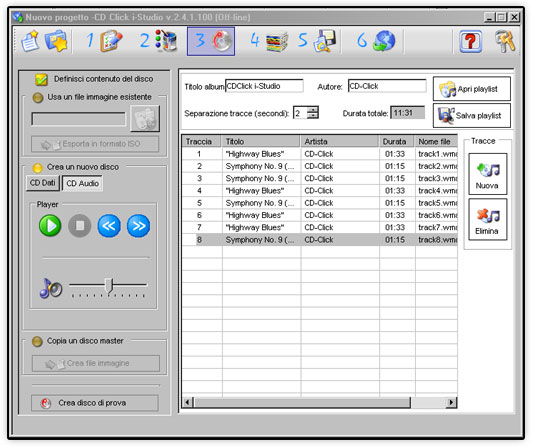Close the CD Click i-Studio window
Image resolution: width=533 pixels, height=447 pixels.
514,17
